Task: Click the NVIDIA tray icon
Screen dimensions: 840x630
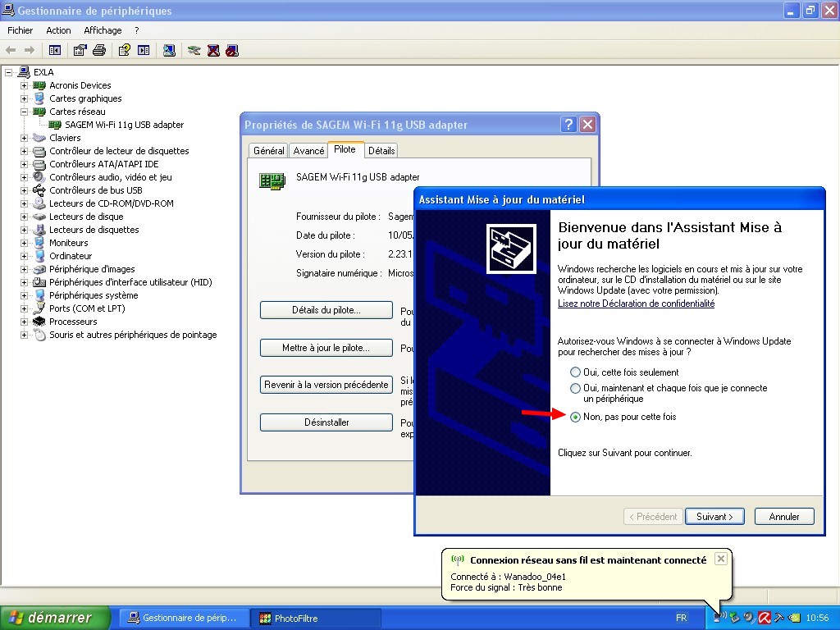Action: [x=794, y=618]
